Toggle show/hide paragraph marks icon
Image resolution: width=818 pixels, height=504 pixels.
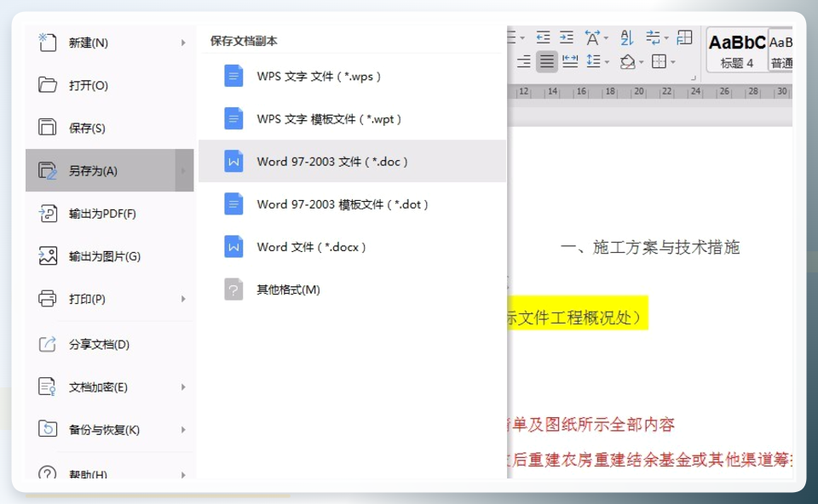(x=653, y=37)
